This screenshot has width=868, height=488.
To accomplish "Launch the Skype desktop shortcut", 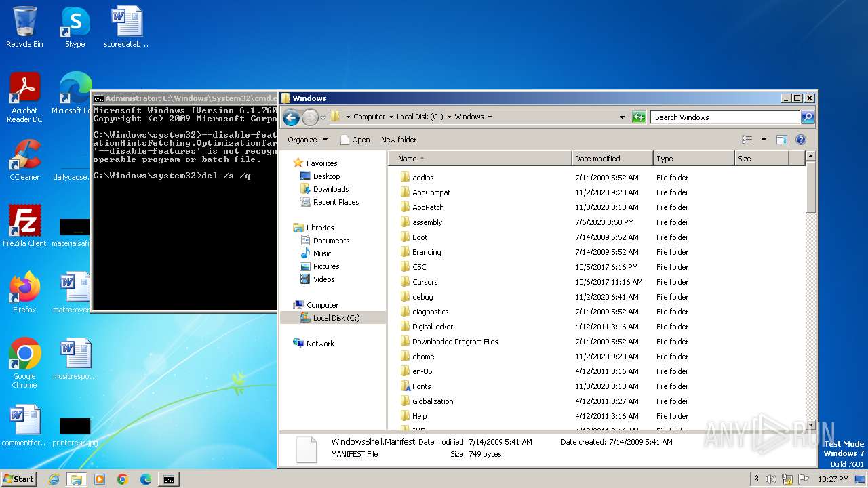I will tap(75, 27).
